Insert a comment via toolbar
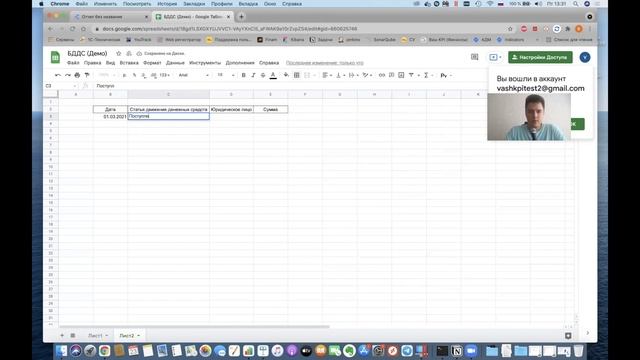Image resolution: width=640 pixels, height=360 pixels. [391, 75]
